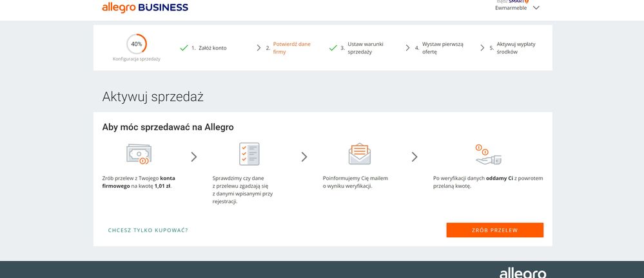Click the Zrób przelew button

pyautogui.click(x=495, y=230)
